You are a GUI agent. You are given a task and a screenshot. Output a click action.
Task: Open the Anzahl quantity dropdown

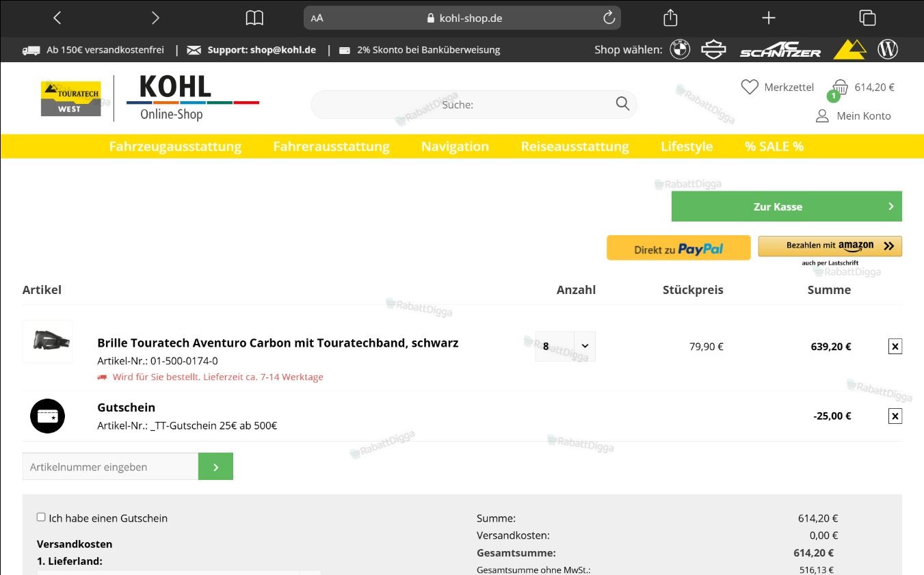(565, 346)
